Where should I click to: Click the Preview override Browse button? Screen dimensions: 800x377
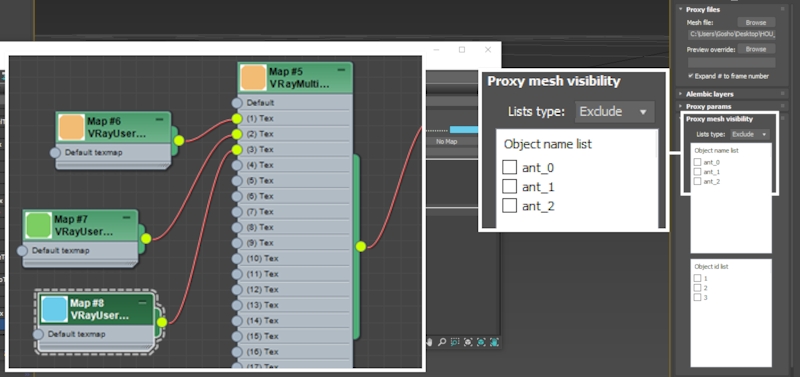756,49
